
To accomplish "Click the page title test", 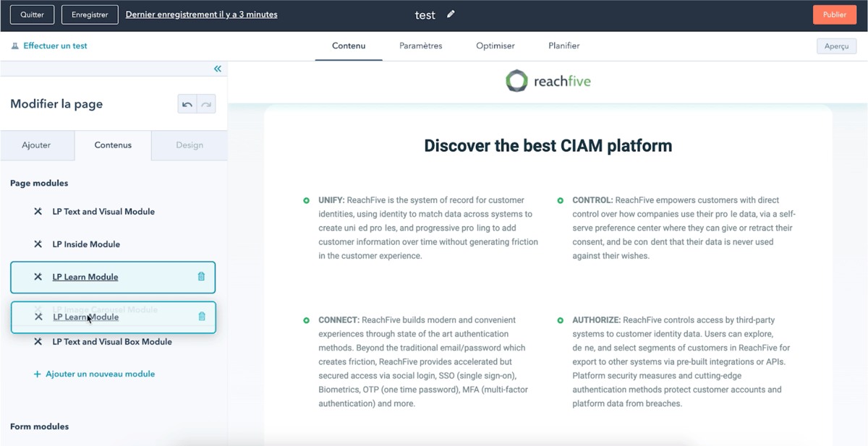I will pyautogui.click(x=425, y=14).
